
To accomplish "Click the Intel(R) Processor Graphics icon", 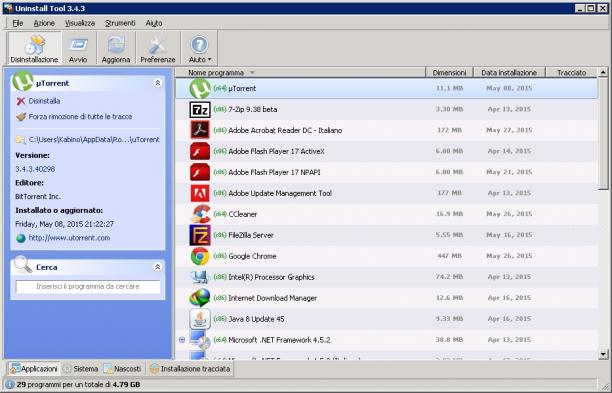I will point(200,277).
